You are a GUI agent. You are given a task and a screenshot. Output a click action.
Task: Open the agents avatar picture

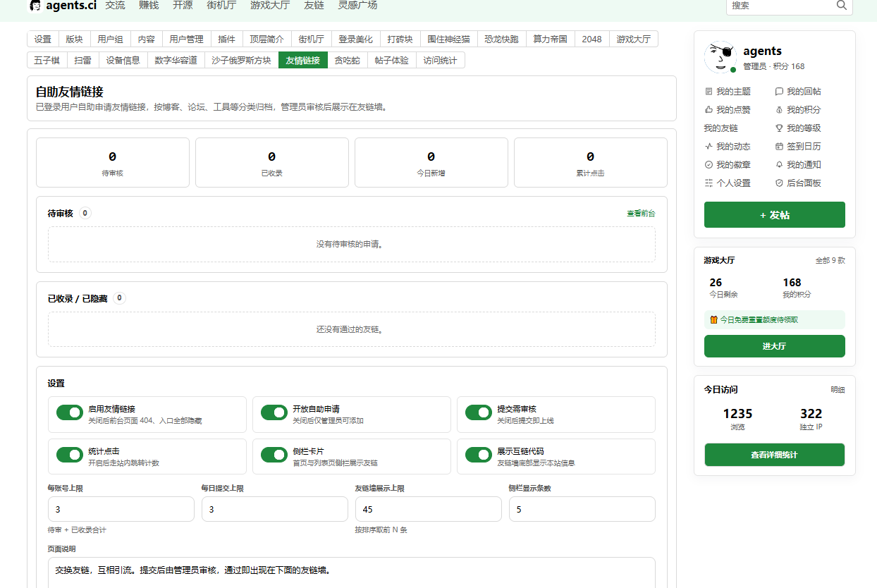[720, 57]
